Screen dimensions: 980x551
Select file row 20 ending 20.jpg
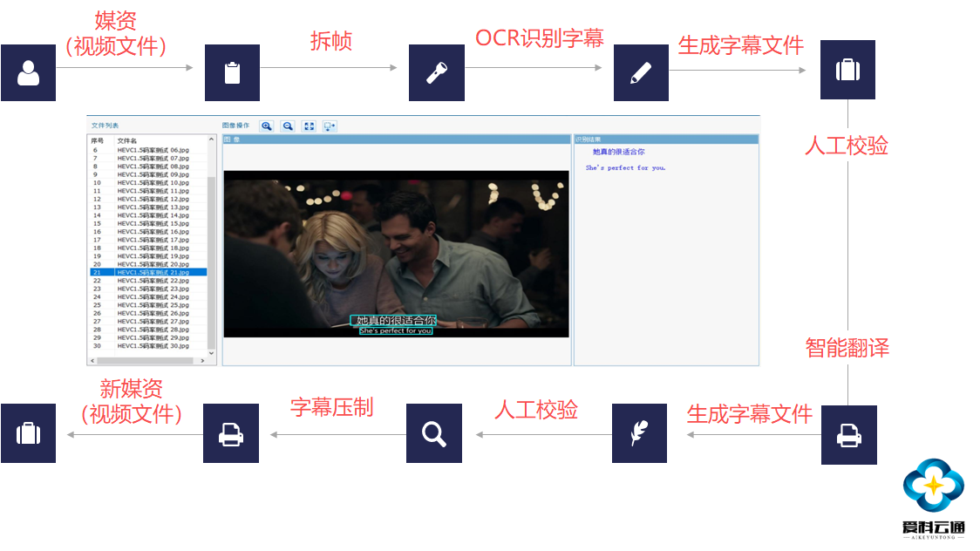pos(149,264)
